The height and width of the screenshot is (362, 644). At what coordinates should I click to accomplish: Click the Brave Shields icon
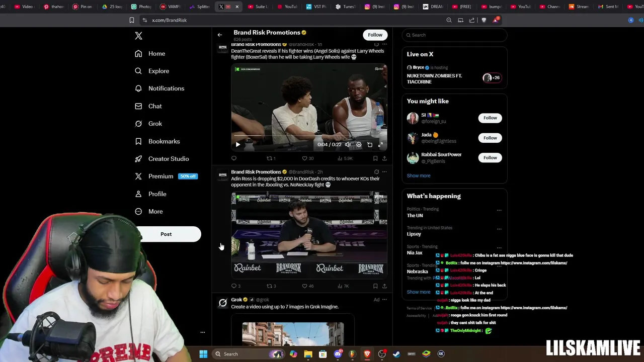484,20
